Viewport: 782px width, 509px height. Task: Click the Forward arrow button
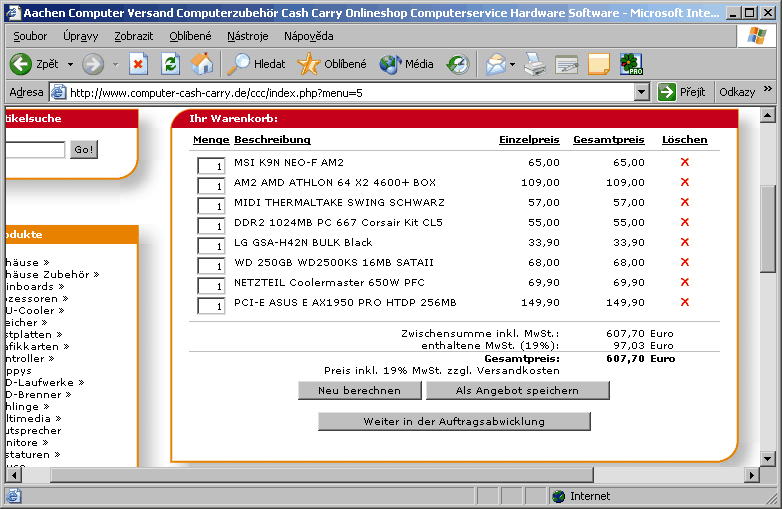point(93,64)
